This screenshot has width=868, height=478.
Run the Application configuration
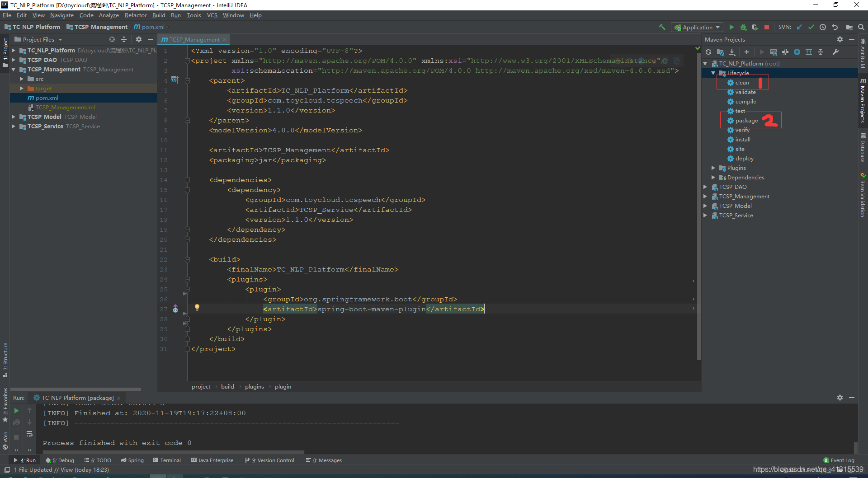pyautogui.click(x=731, y=27)
